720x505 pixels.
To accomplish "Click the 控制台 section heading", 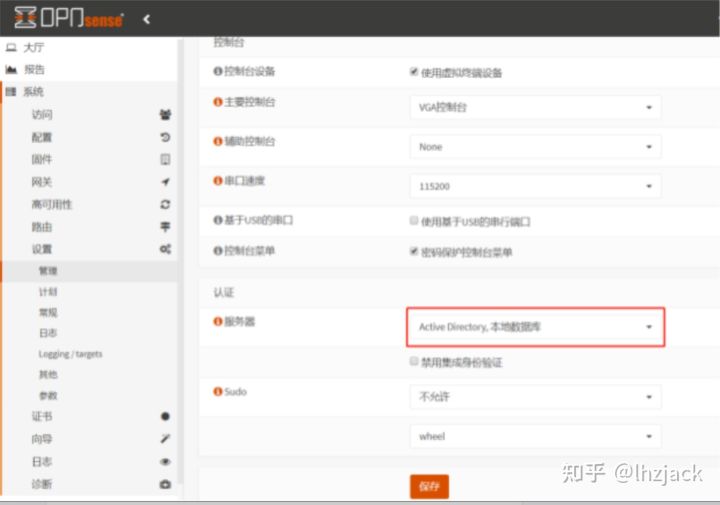I will click(229, 42).
